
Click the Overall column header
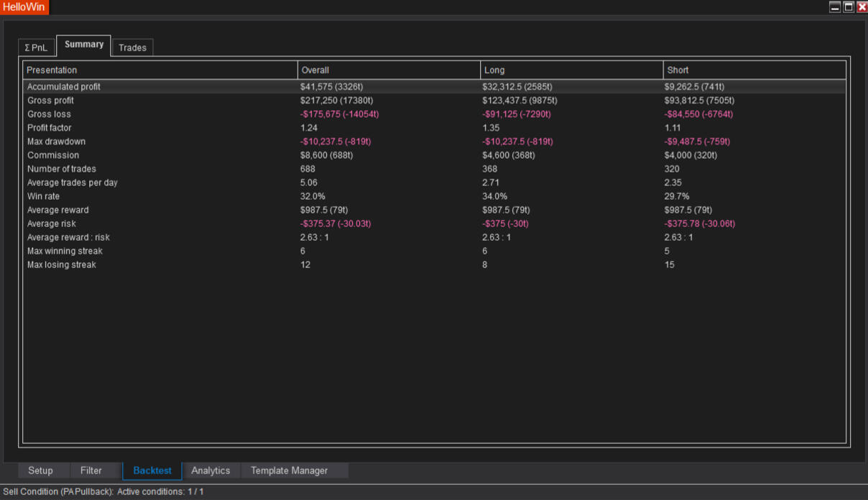point(389,70)
